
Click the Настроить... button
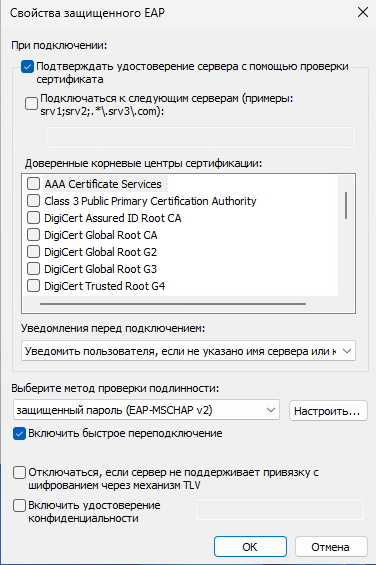[328, 410]
